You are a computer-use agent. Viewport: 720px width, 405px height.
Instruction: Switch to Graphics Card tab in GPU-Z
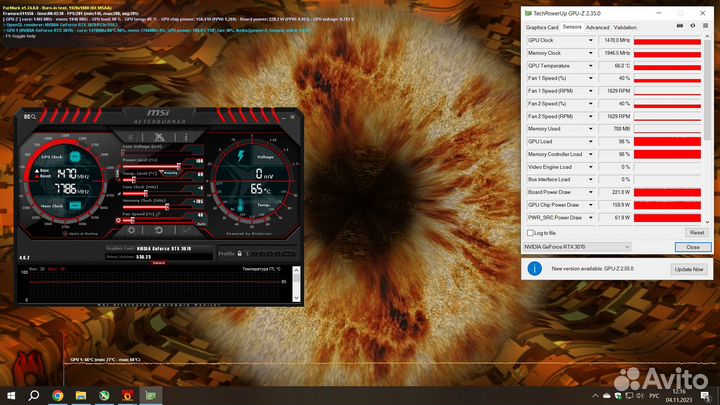point(542,28)
